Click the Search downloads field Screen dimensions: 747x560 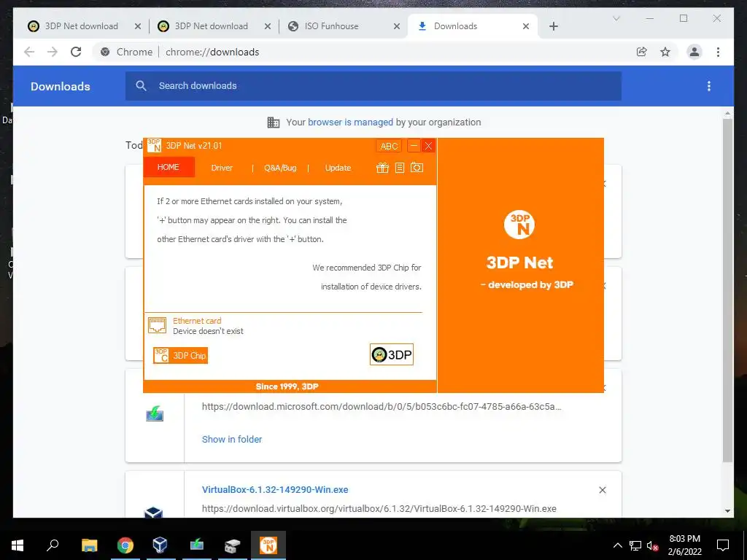tap(373, 86)
